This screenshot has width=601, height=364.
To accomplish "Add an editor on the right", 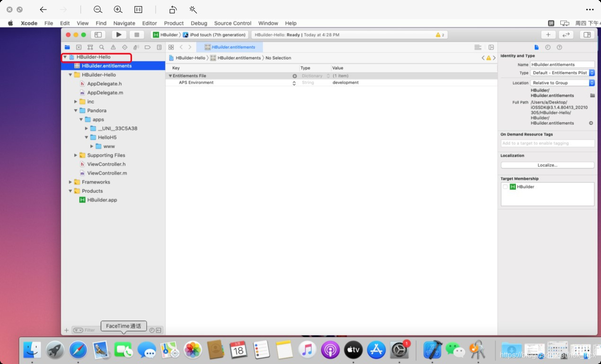I will (491, 47).
